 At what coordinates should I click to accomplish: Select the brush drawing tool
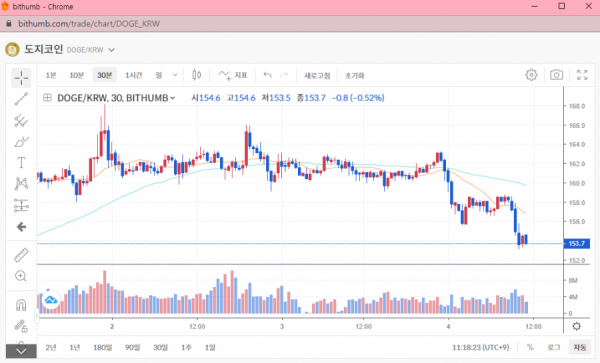(21, 142)
